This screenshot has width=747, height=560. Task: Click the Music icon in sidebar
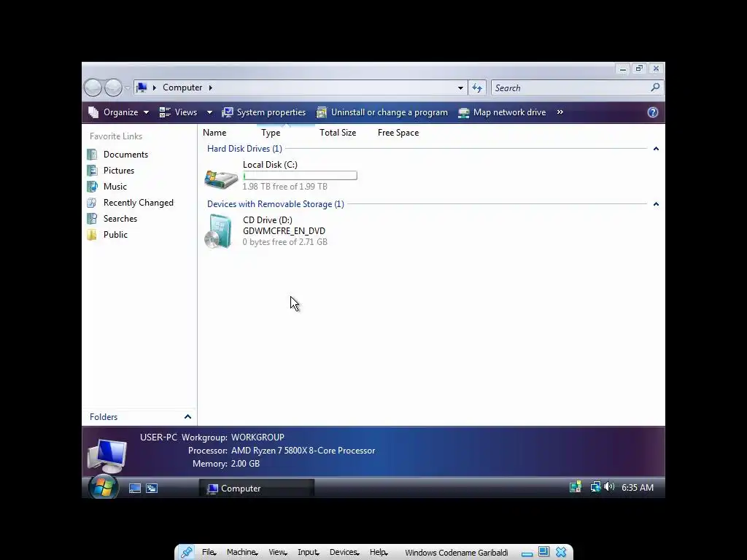pos(92,187)
